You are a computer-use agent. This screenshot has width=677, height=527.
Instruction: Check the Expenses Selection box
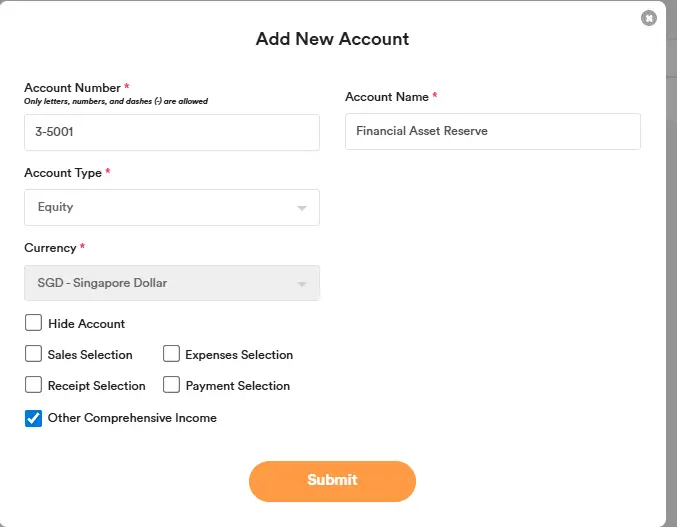(x=171, y=354)
